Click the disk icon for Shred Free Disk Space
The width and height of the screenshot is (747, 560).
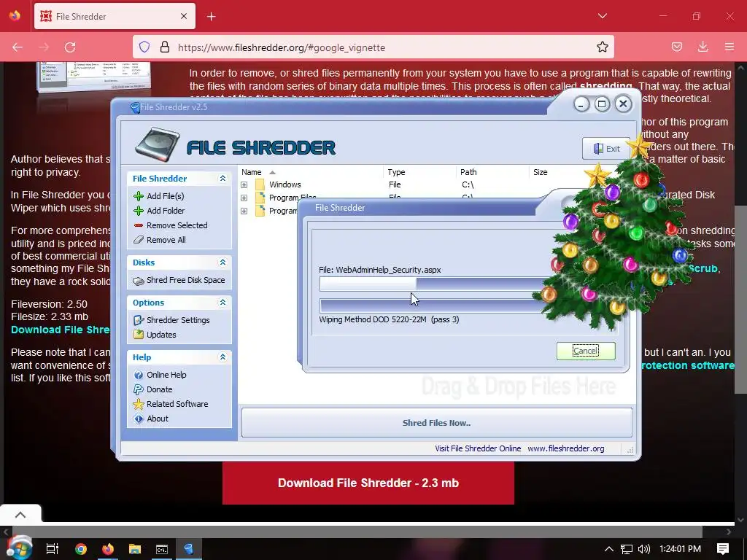pos(138,281)
